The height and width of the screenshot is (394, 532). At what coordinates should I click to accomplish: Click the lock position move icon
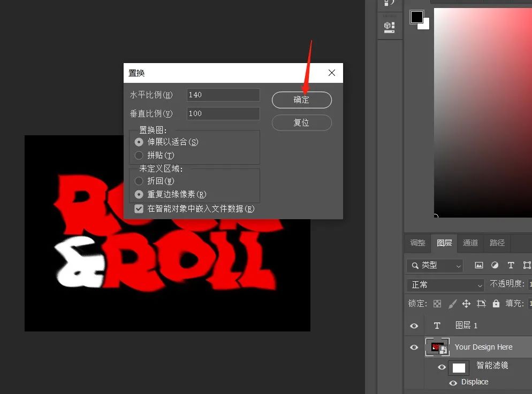(466, 304)
